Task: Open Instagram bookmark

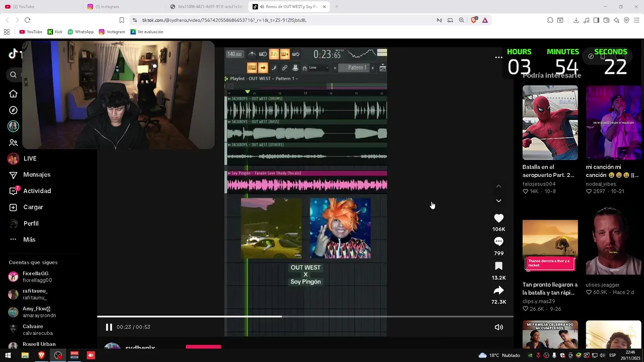Action: (112, 32)
